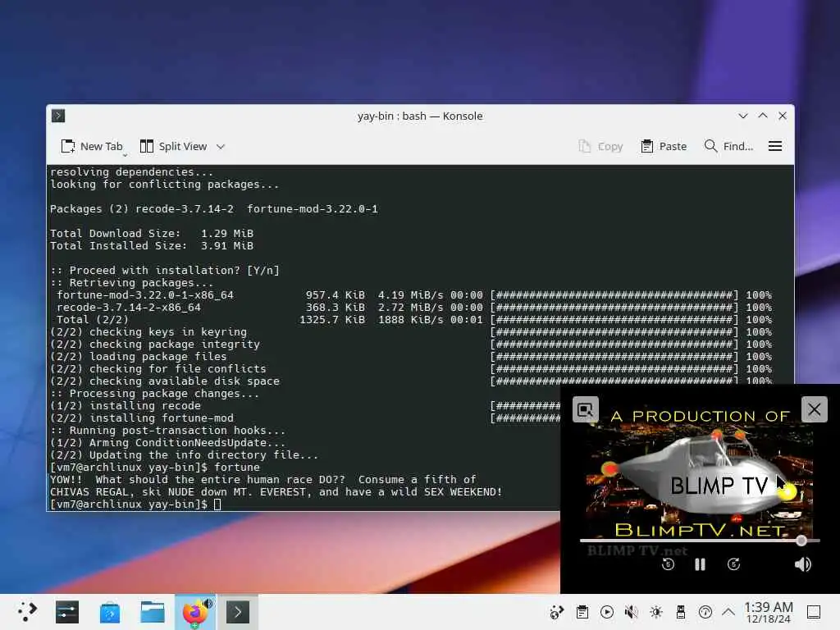This screenshot has height=630, width=840.
Task: Open the brightness and color tray applet
Action: tap(656, 612)
